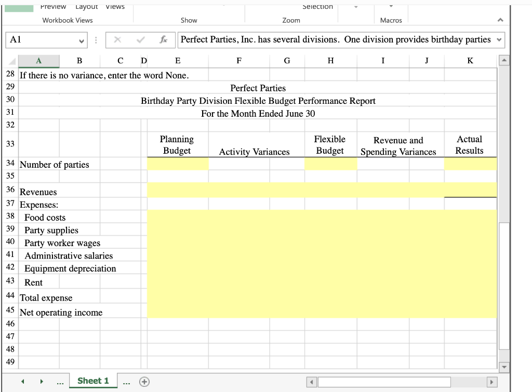Select column J header

[x=427, y=61]
